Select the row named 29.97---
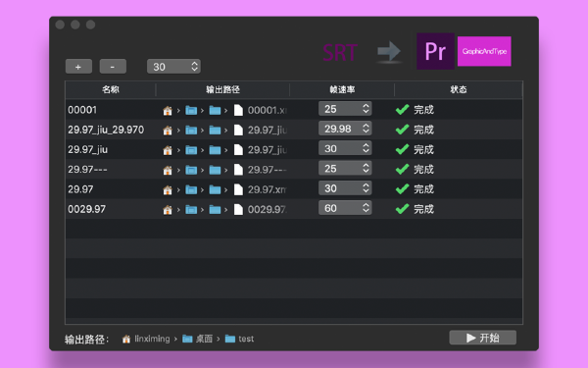 294,170
